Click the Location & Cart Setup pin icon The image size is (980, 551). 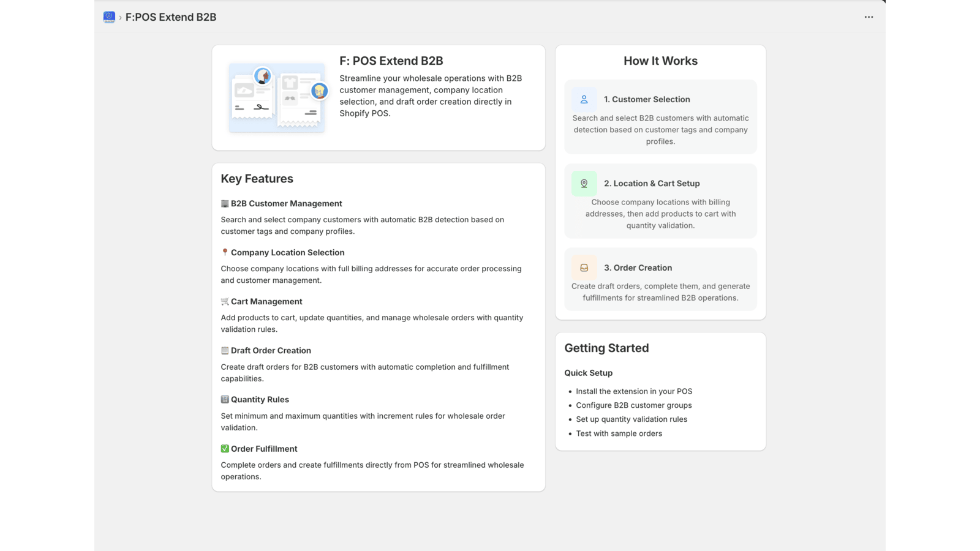point(584,184)
